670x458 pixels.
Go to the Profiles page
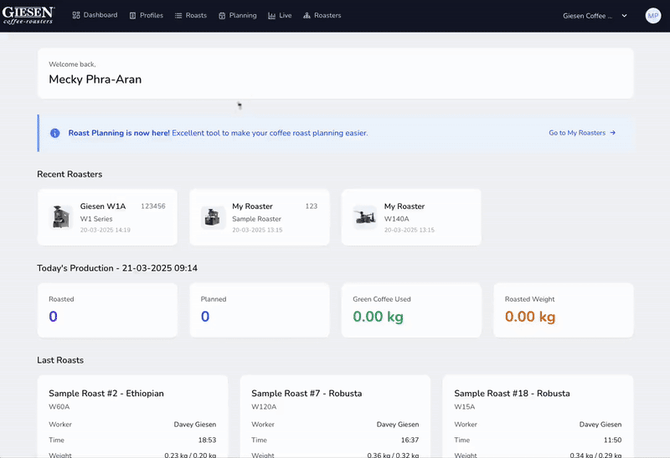click(146, 16)
